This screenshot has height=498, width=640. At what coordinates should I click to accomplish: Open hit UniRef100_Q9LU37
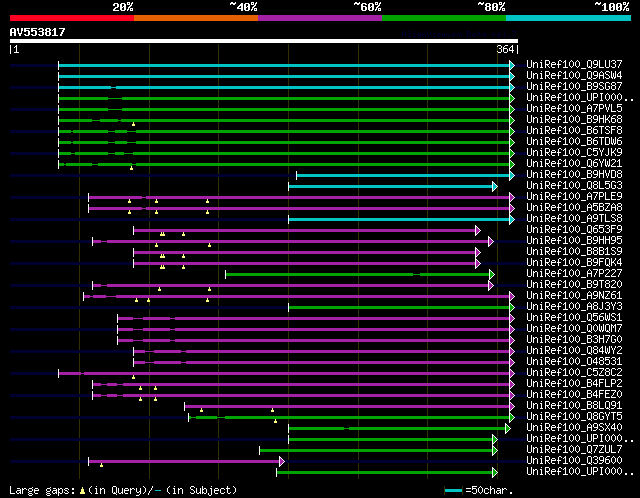pyautogui.click(x=574, y=64)
